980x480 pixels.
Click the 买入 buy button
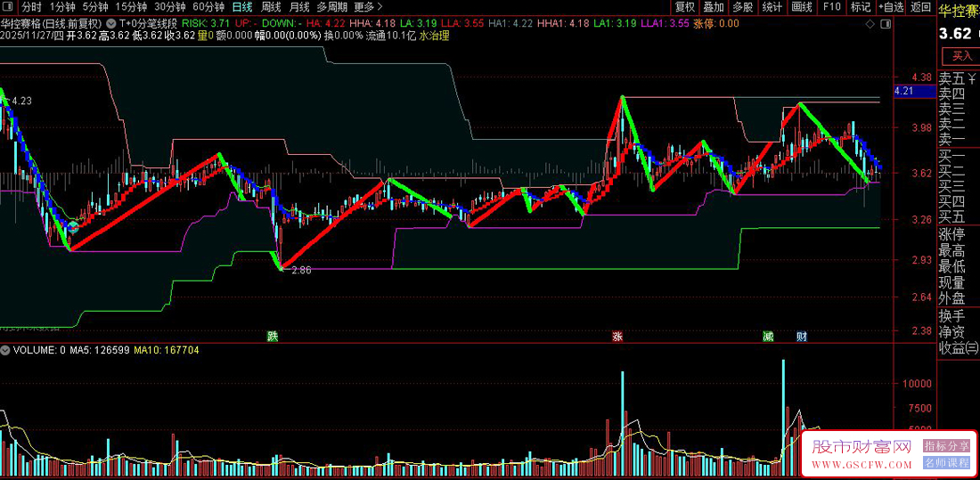[x=962, y=56]
